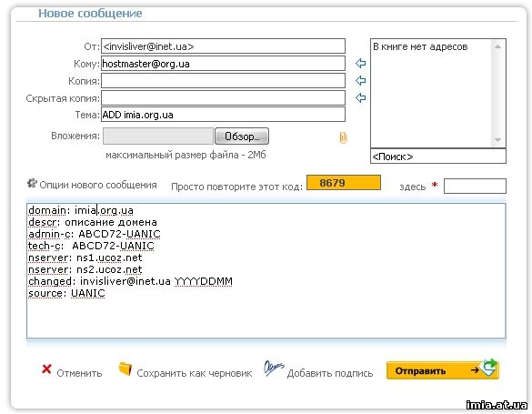Click the red X cancel icon
The height and width of the screenshot is (414, 532).
click(x=46, y=369)
